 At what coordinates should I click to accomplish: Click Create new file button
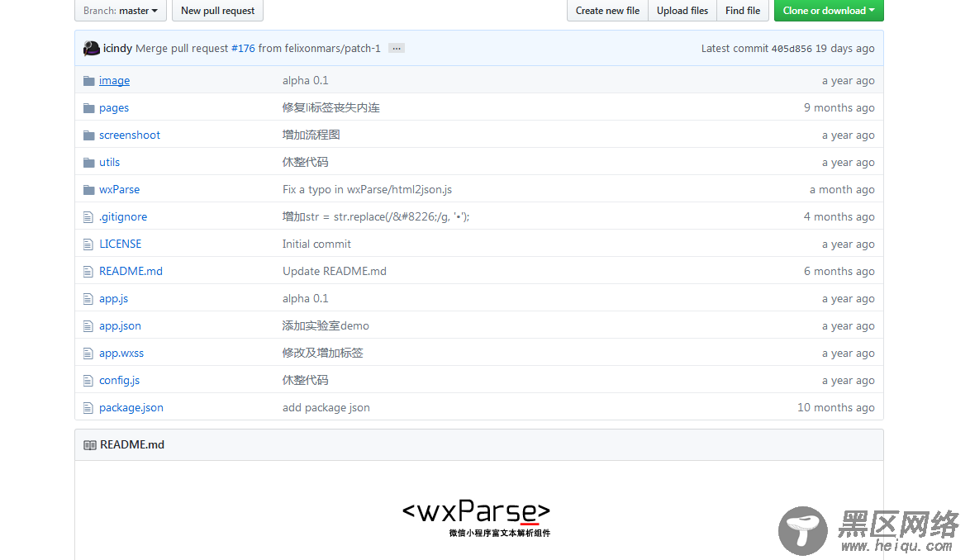(607, 11)
